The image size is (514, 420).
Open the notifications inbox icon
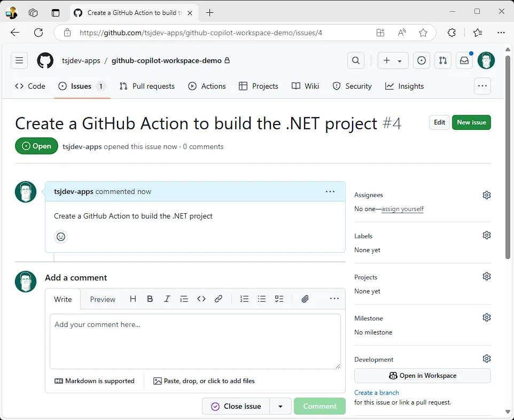click(464, 61)
